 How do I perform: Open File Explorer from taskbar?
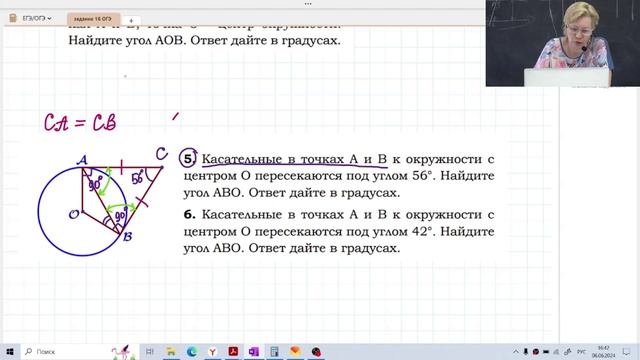171,351
